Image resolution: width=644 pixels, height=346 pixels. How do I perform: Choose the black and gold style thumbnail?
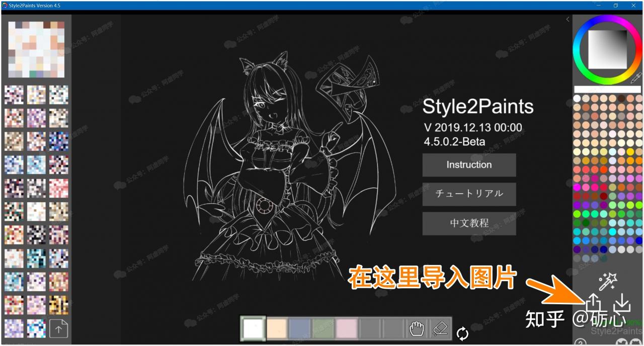(58, 305)
